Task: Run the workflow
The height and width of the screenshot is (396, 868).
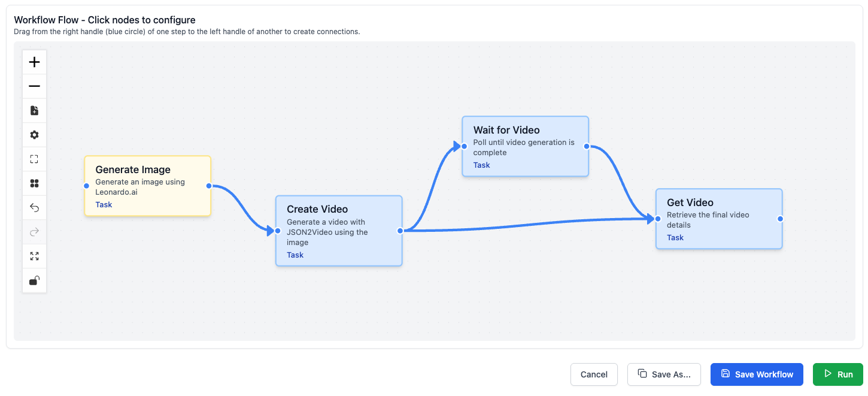Action: pos(837,374)
